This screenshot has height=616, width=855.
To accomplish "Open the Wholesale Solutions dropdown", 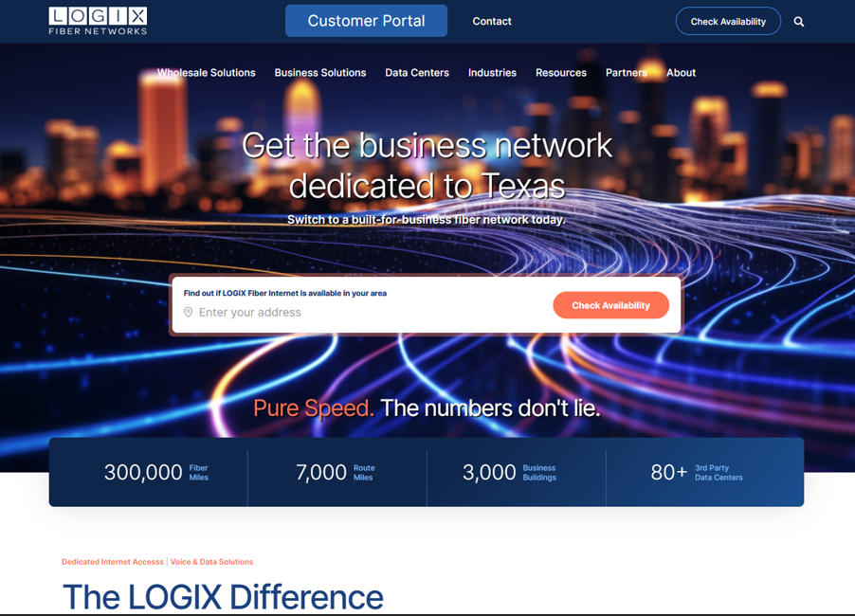I will tap(206, 72).
